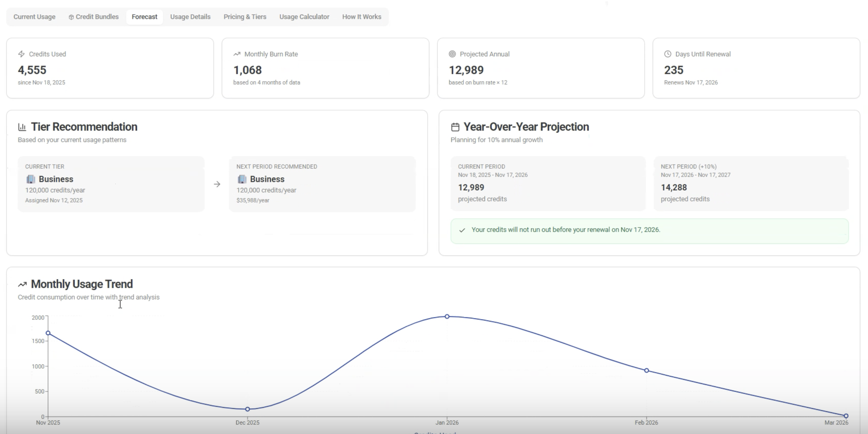Click the building icon in the Next Period Recommended card
The width and height of the screenshot is (868, 434).
[242, 179]
